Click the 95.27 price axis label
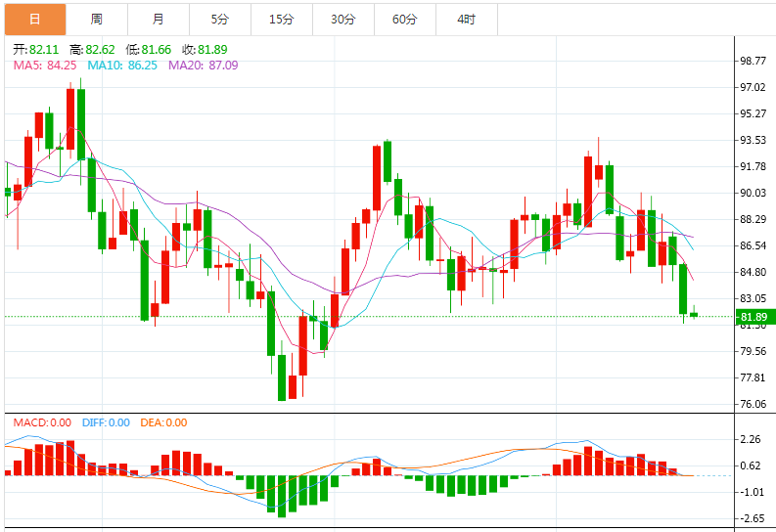Viewport: 776px width, 532px height. pos(753,113)
